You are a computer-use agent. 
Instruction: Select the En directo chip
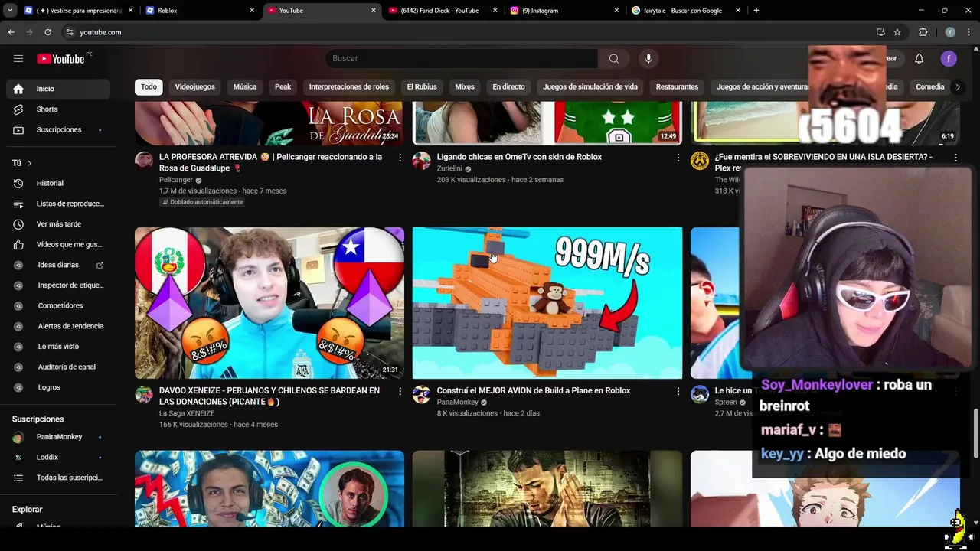click(x=508, y=86)
